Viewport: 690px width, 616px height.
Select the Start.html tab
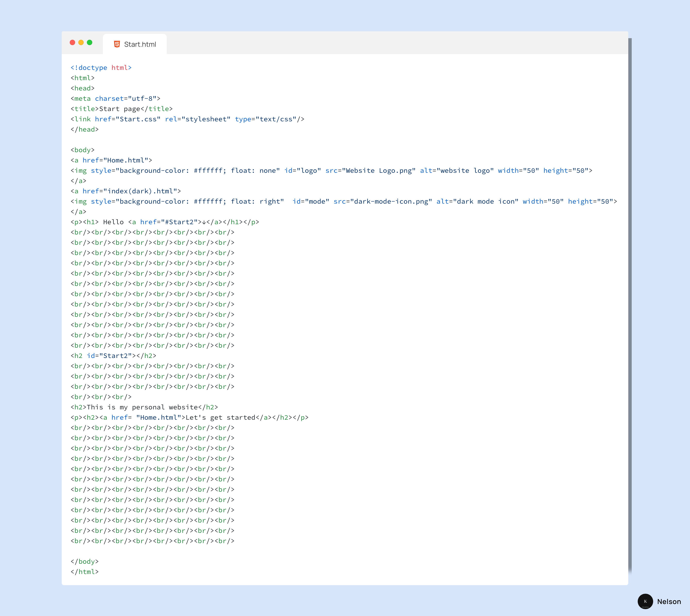click(135, 44)
